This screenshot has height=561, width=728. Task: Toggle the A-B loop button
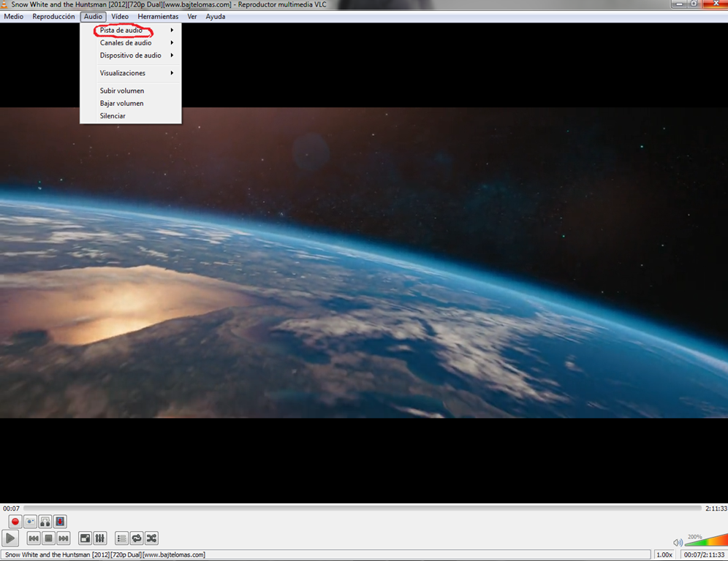tap(45, 522)
